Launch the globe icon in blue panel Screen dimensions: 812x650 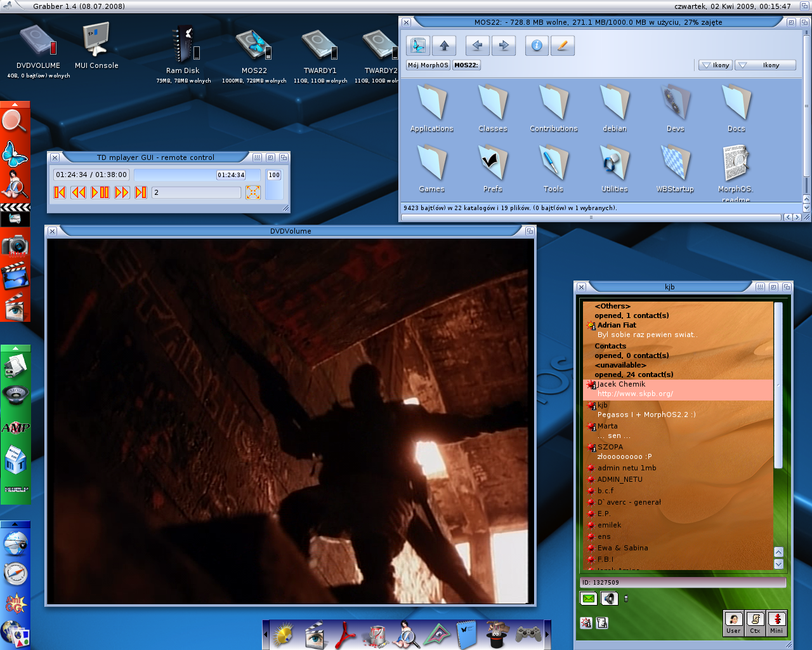(x=15, y=543)
